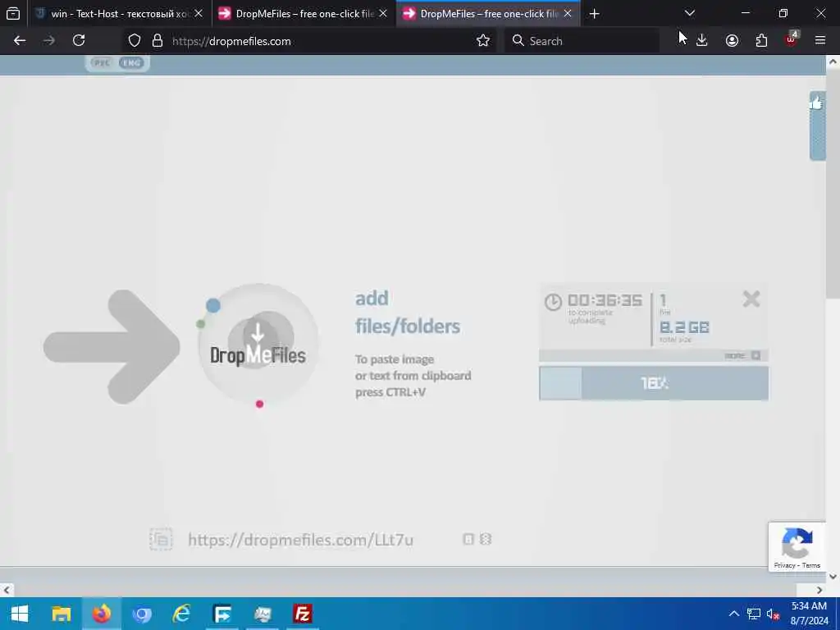
Task: Click the 18% upload progress bar
Action: (x=654, y=383)
